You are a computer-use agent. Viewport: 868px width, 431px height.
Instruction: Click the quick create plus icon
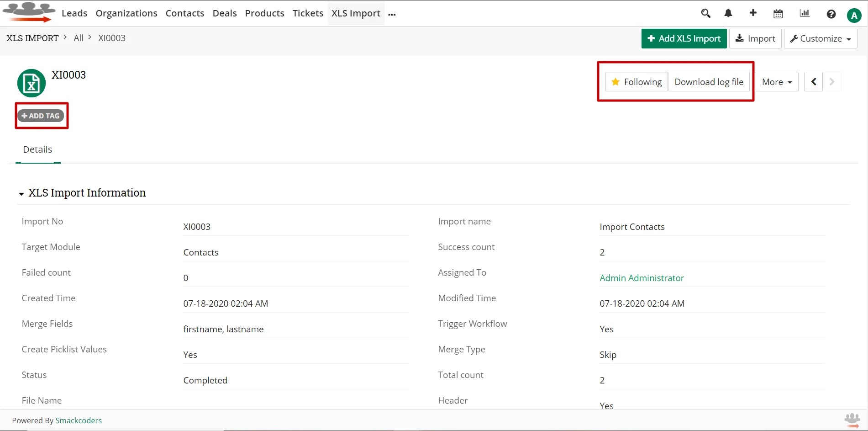point(753,13)
